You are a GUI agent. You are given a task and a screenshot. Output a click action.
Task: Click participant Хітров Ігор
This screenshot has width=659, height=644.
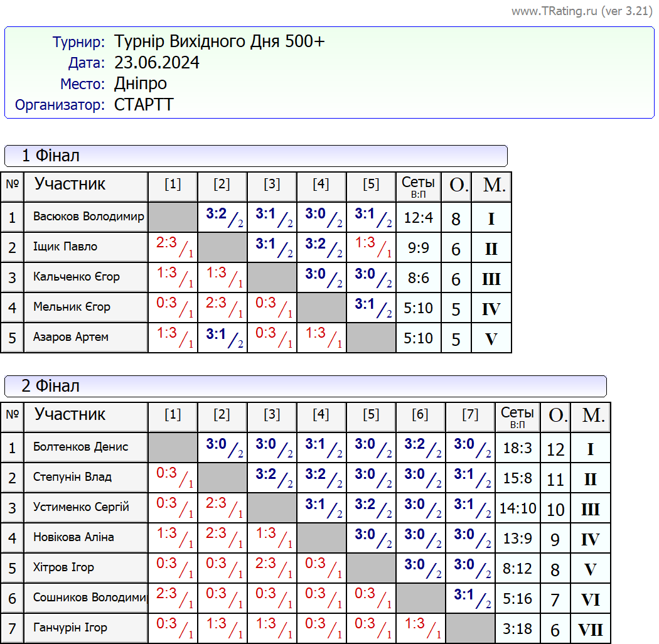(x=63, y=567)
